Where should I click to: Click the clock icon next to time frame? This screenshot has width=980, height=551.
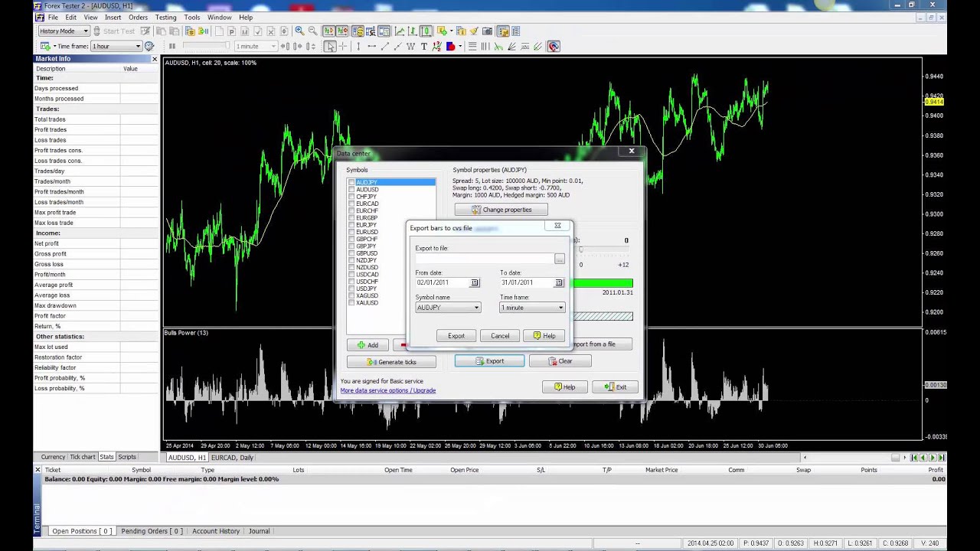(x=149, y=47)
